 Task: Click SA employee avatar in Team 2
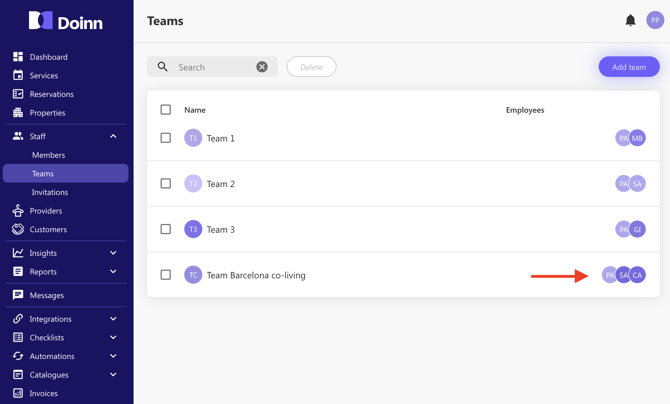(x=637, y=183)
